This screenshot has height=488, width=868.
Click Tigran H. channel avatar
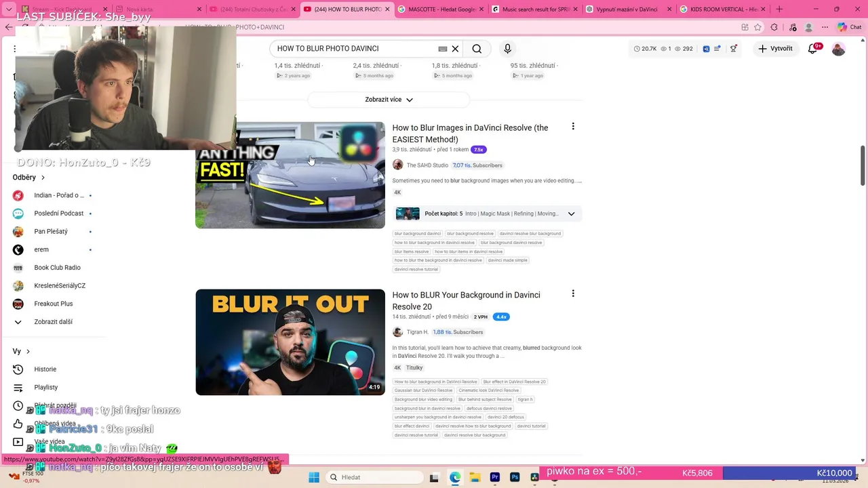tap(398, 332)
